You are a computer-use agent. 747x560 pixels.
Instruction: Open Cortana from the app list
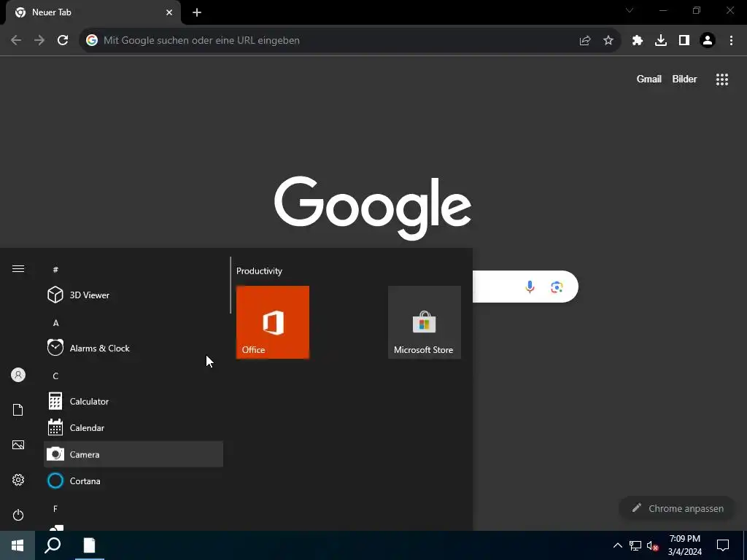(133, 481)
